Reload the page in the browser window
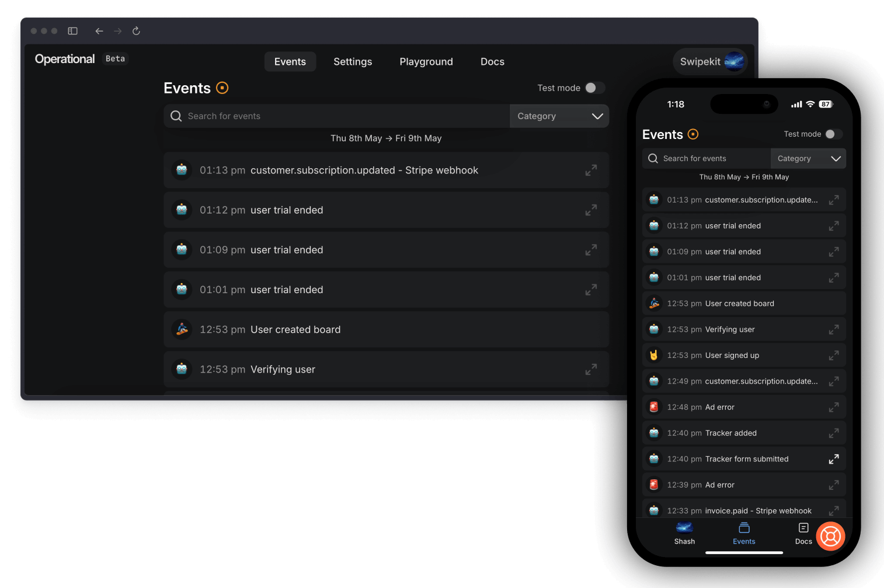 point(136,31)
